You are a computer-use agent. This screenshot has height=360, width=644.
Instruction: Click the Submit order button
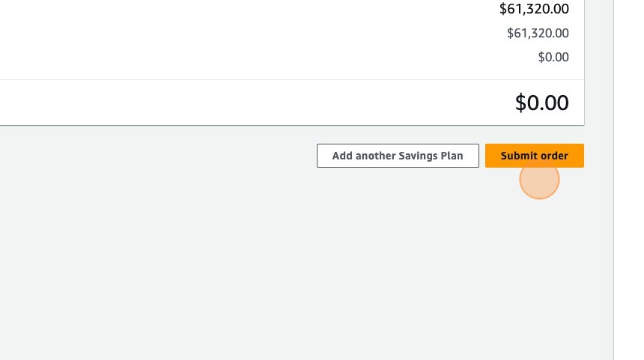point(534,156)
